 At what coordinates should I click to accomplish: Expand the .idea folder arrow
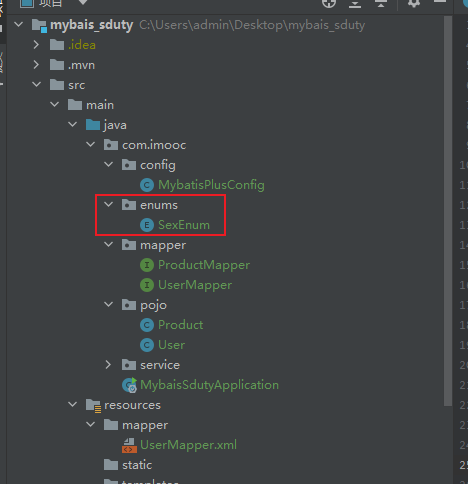36,45
